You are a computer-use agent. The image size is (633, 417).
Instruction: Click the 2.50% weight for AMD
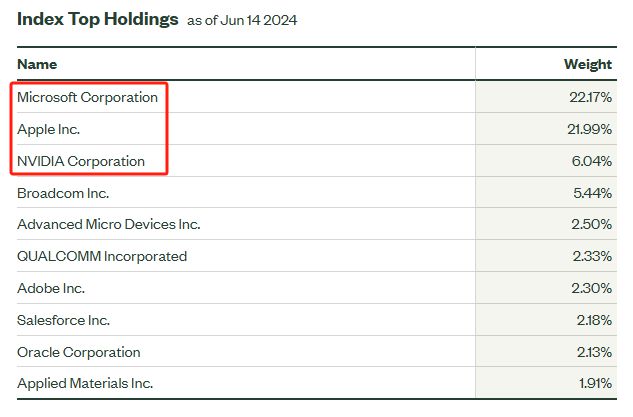pos(591,224)
